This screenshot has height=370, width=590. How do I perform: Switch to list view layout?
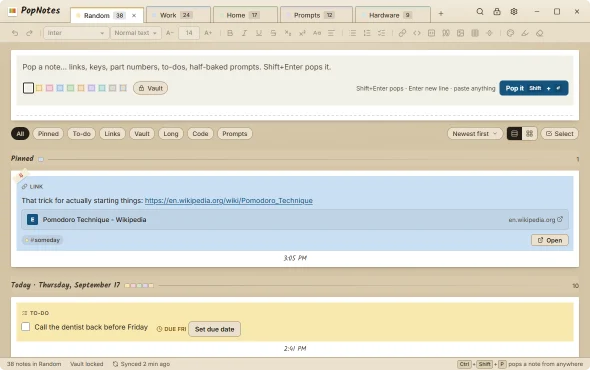tap(514, 134)
